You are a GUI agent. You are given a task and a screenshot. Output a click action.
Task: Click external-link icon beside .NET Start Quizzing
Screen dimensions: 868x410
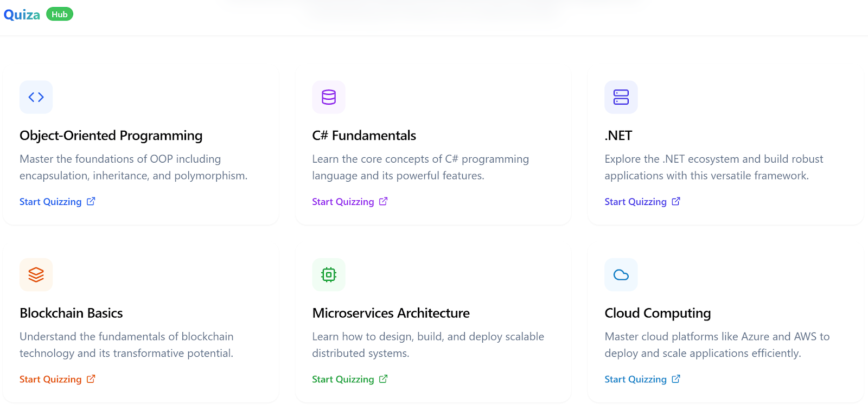[x=676, y=201]
